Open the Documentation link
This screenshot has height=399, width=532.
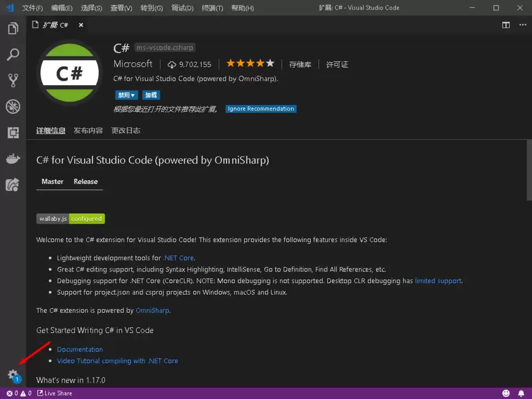pyautogui.click(x=80, y=349)
